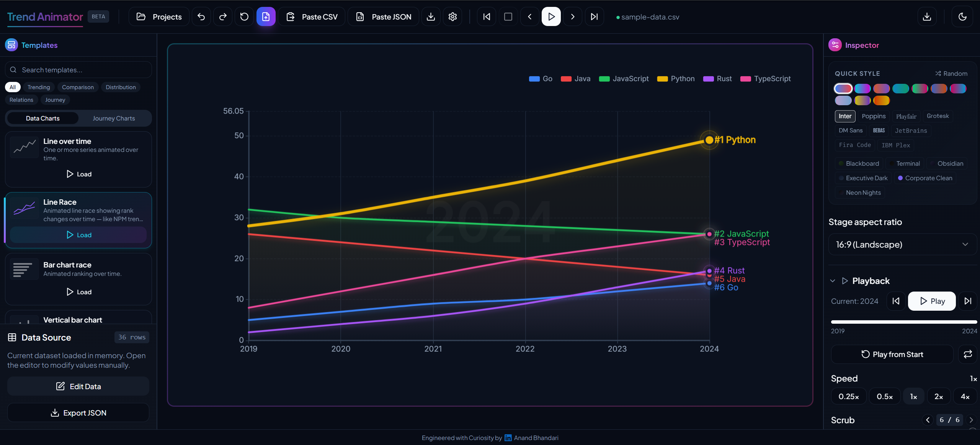The image size is (980, 445).
Task: Click the Undo icon in the toolbar
Action: [x=201, y=16]
